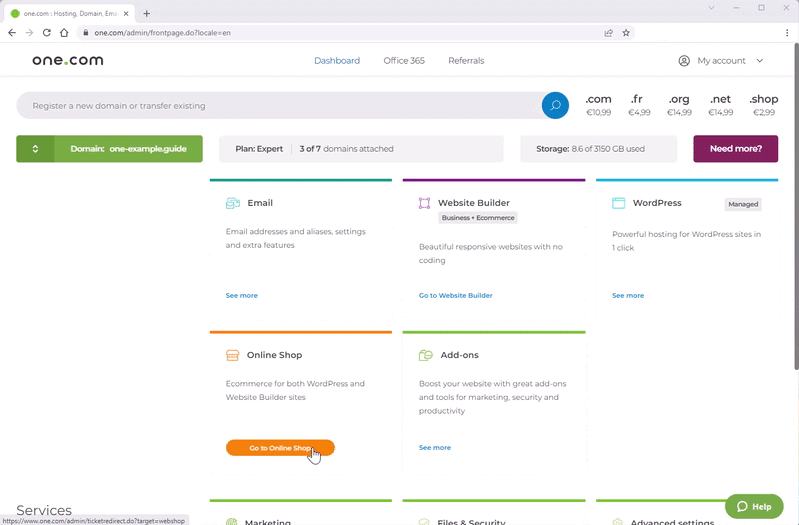Click the Website Builder card icon
The width and height of the screenshot is (799, 525).
click(x=424, y=203)
